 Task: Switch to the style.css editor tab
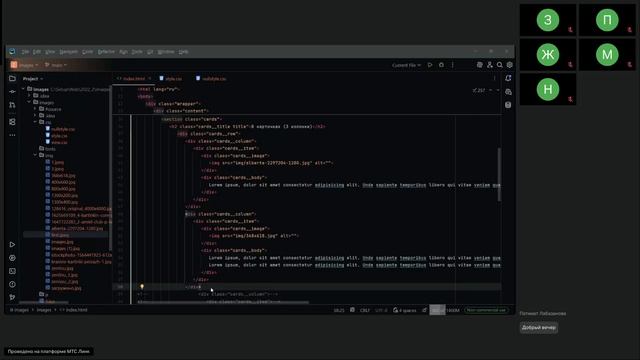click(x=171, y=78)
